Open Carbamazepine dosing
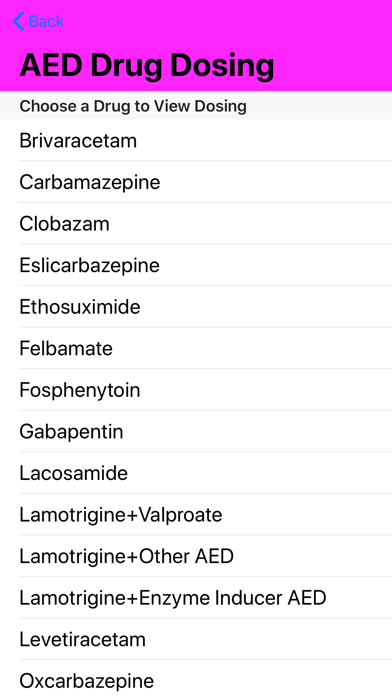Viewport: 392px width, 696px height. click(x=196, y=182)
